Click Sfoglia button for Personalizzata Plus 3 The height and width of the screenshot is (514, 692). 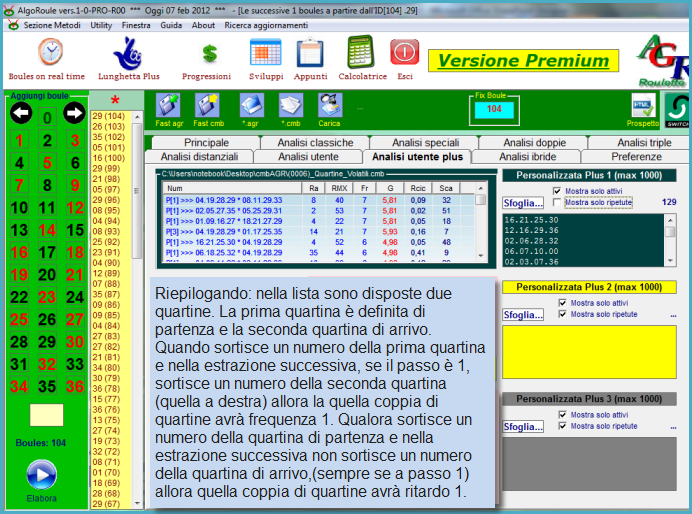(523, 427)
